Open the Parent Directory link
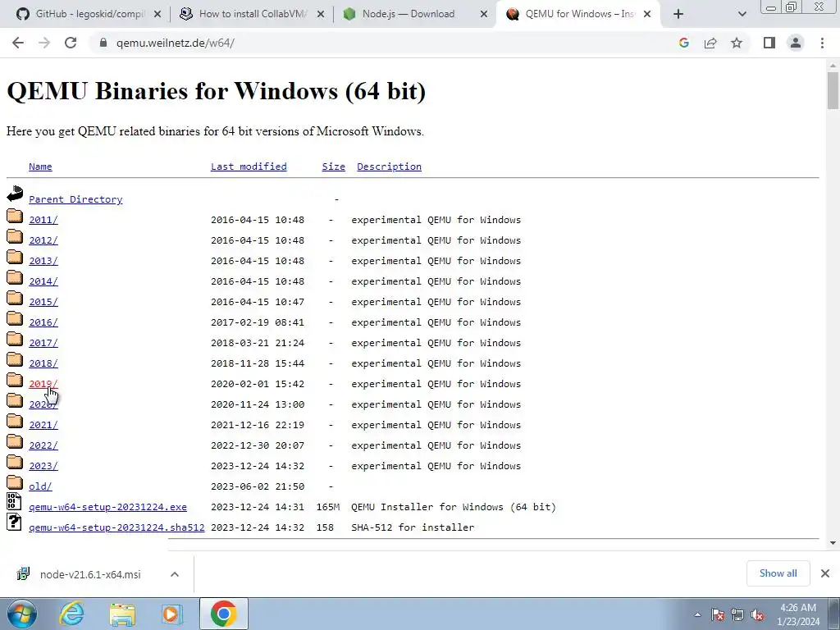This screenshot has width=840, height=630. pos(75,199)
